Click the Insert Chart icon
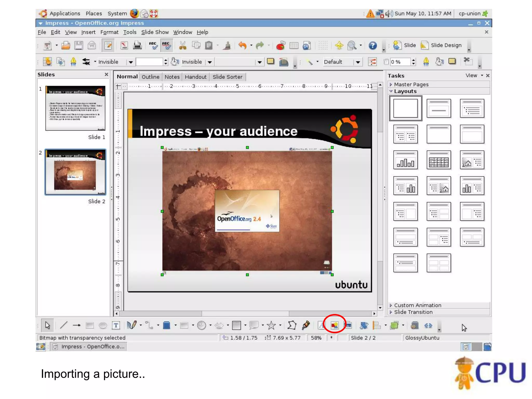This screenshot has height=399, width=532. click(281, 45)
